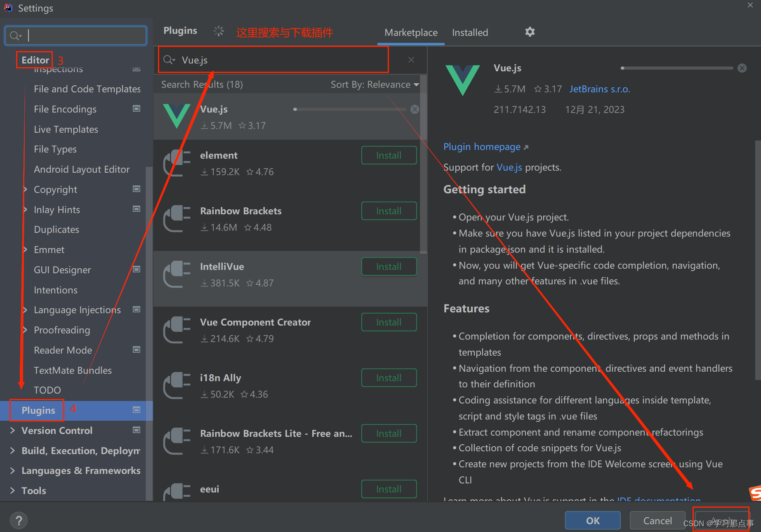Follow Vue.js link in description
This screenshot has width=761, height=532.
[509, 167]
